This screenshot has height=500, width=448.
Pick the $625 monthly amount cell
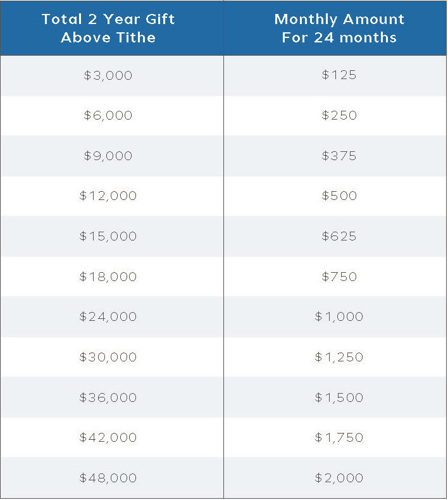point(339,236)
